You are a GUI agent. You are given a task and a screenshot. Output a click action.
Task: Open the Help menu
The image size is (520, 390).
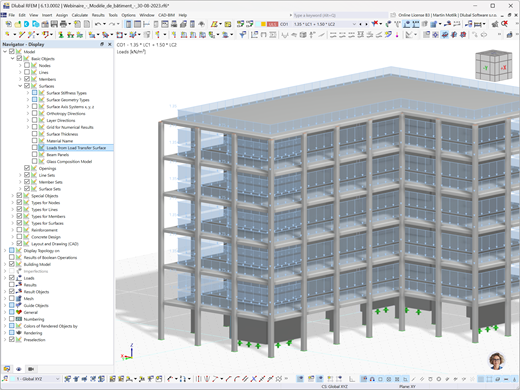tap(183, 15)
